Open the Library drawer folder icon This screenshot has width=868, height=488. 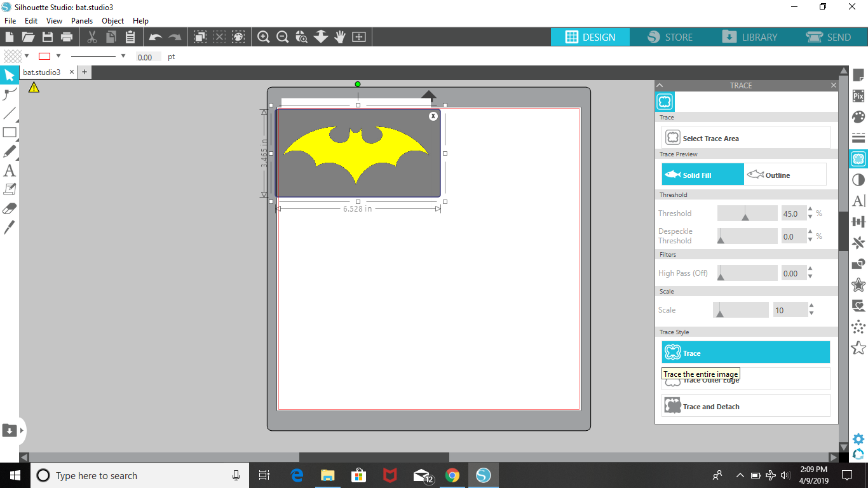click(10, 430)
